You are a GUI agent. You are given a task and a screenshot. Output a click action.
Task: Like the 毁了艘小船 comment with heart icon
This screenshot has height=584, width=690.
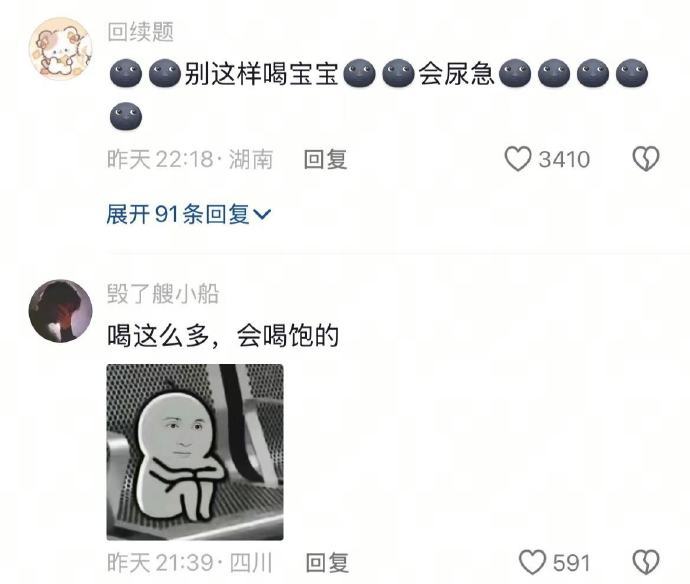pos(532,562)
